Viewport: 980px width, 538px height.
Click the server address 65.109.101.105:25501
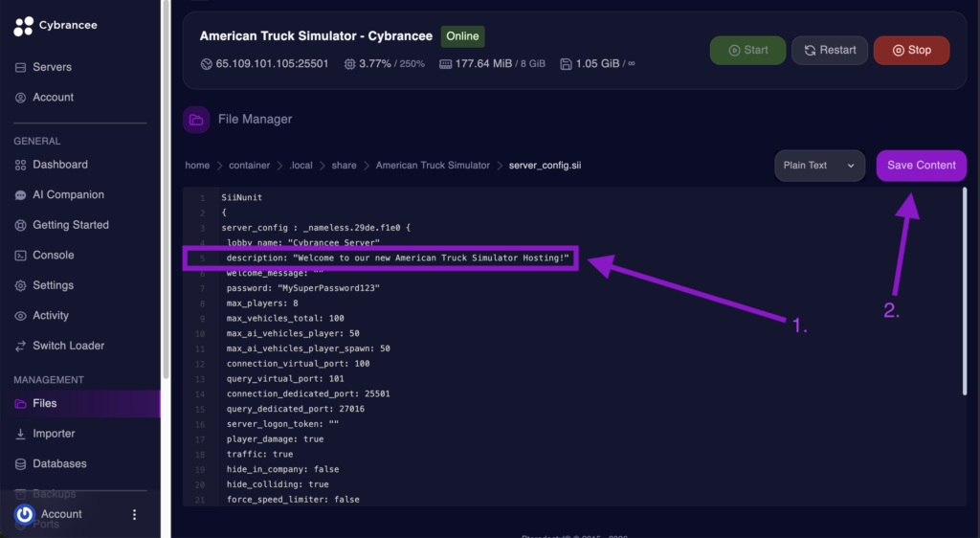(272, 64)
